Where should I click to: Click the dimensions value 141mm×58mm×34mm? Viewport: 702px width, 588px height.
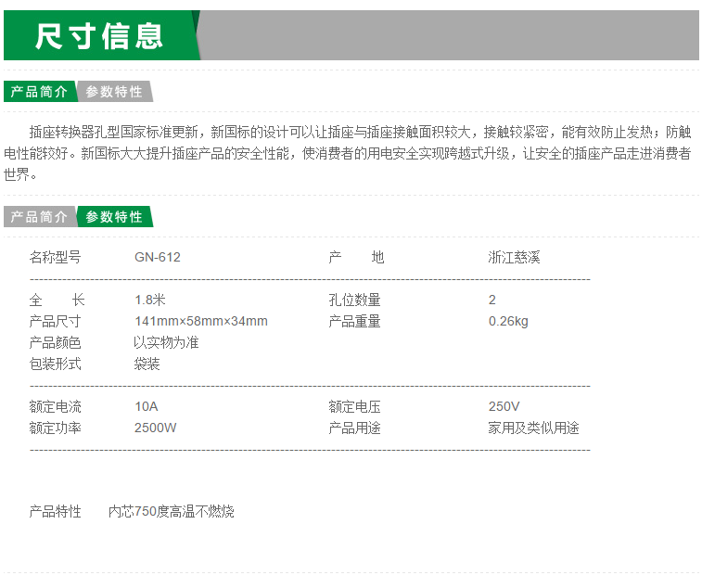pyautogui.click(x=201, y=321)
